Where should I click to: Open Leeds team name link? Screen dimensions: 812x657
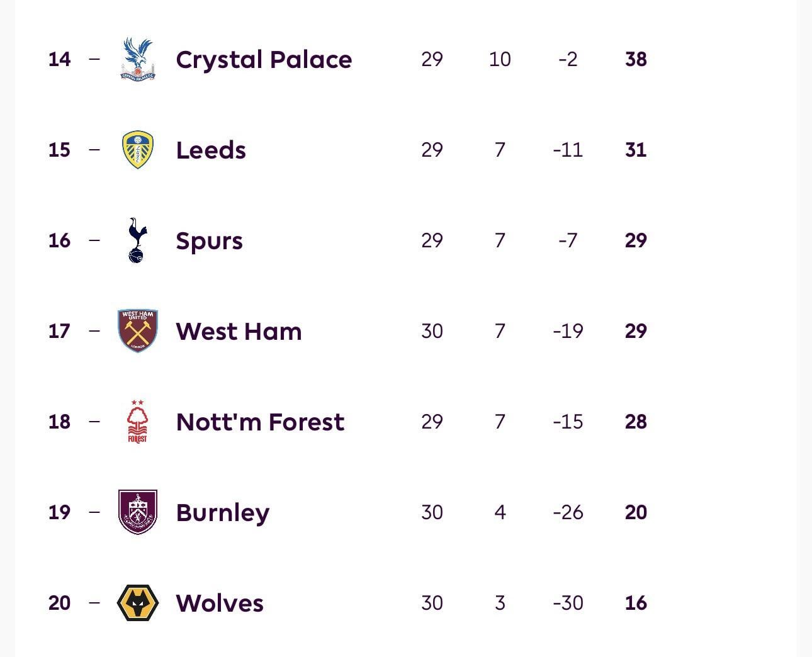click(x=211, y=150)
